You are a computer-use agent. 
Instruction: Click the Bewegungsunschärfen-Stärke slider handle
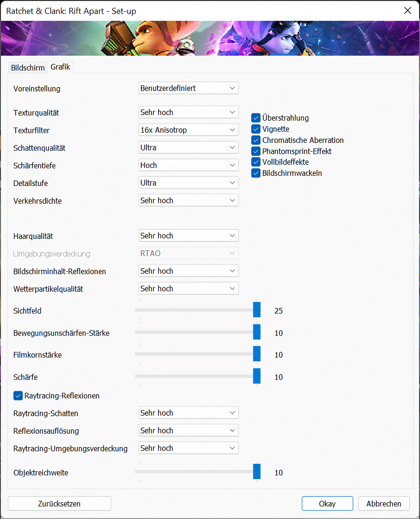click(x=257, y=331)
